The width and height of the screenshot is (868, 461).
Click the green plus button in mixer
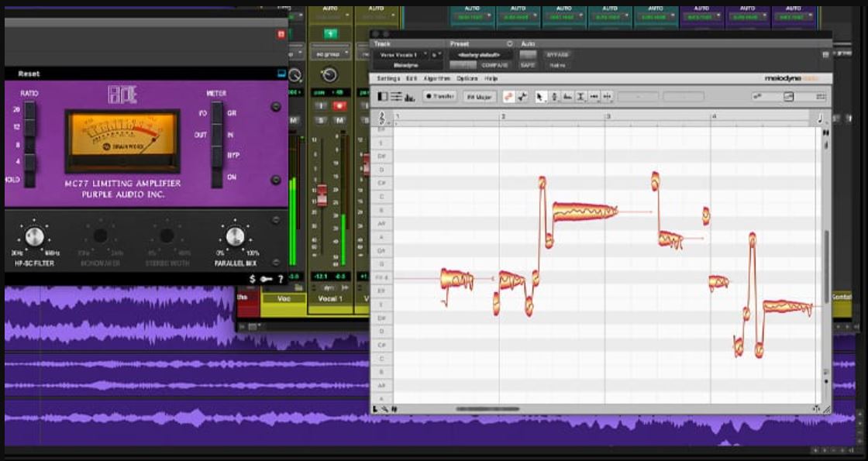(x=330, y=34)
